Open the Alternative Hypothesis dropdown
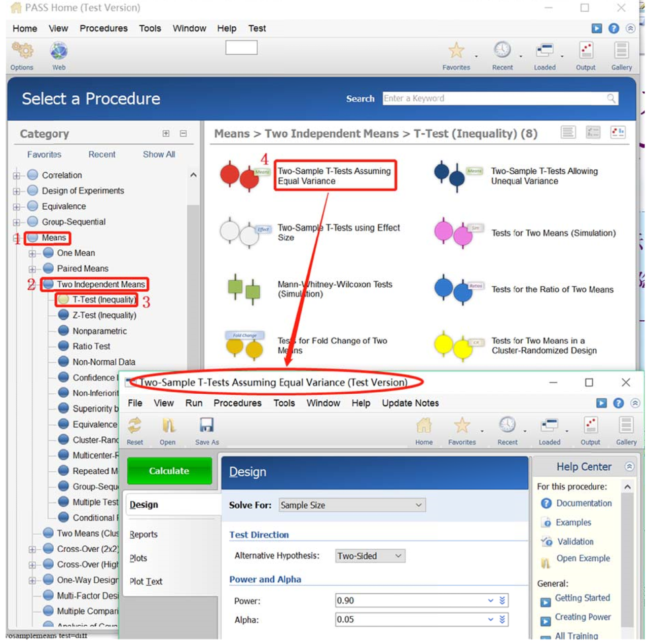The height and width of the screenshot is (644, 649). [370, 556]
